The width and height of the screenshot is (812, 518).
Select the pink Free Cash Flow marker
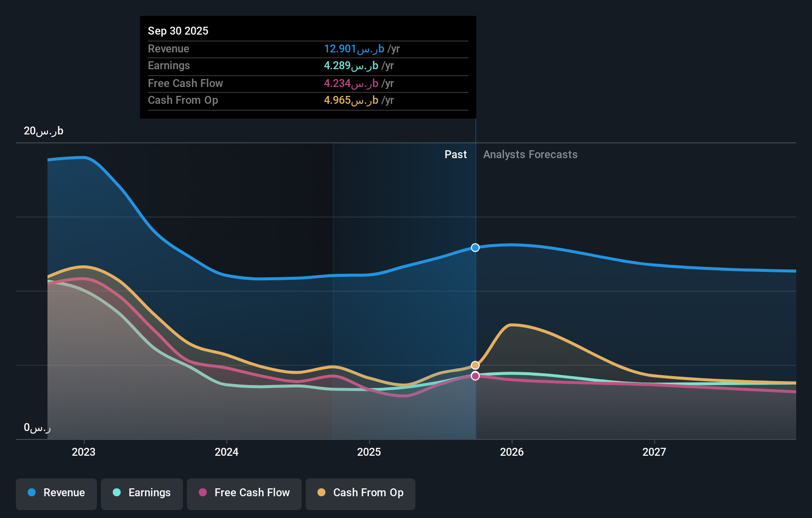(x=475, y=376)
